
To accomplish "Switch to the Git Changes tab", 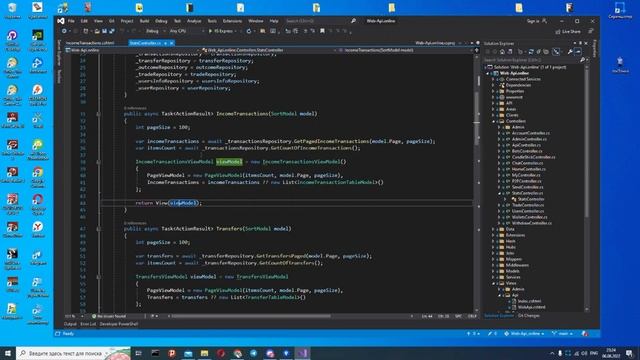I will tap(529, 316).
